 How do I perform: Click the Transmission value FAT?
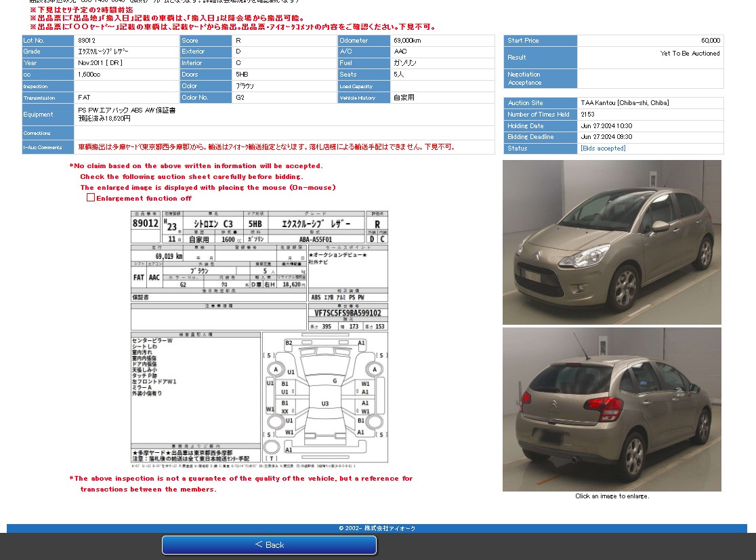click(x=84, y=98)
